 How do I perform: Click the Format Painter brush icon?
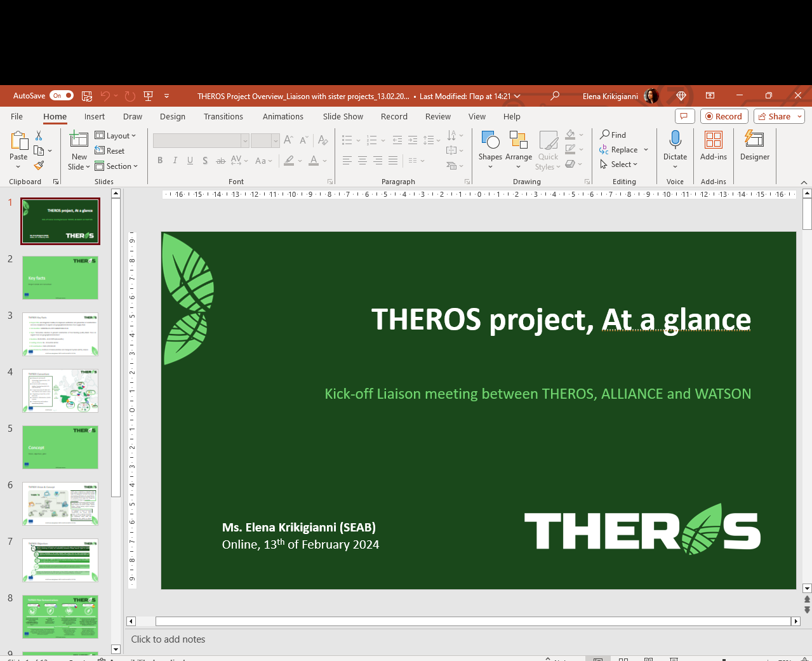coord(39,165)
